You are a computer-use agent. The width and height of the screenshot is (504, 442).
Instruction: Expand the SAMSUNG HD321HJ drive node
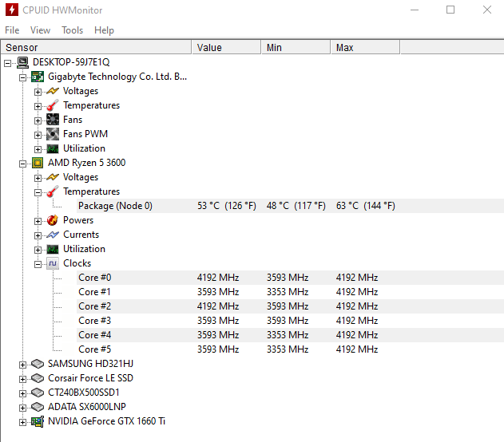coord(22,365)
